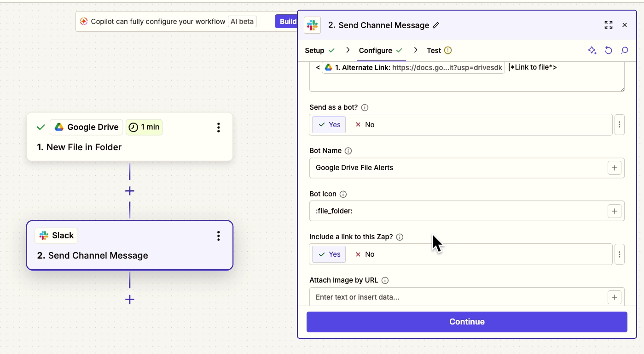This screenshot has height=354, width=644.
Task: Click the message text area resize handle
Action: click(621, 88)
